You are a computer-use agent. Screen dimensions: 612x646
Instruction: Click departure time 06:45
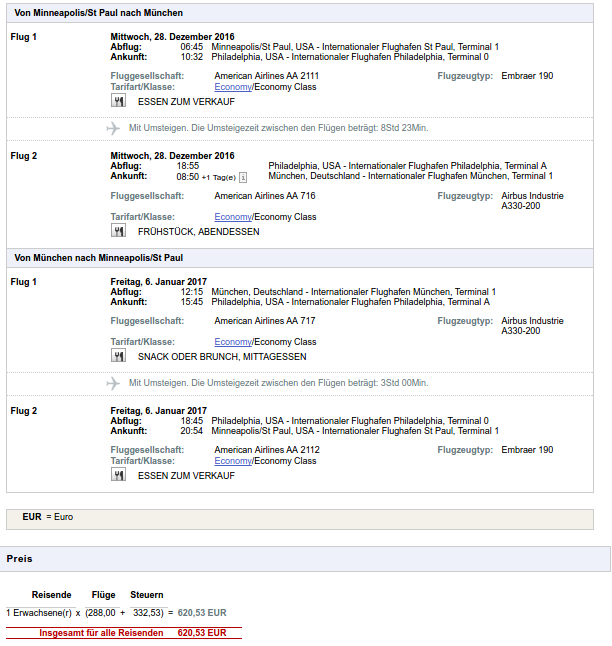(192, 47)
